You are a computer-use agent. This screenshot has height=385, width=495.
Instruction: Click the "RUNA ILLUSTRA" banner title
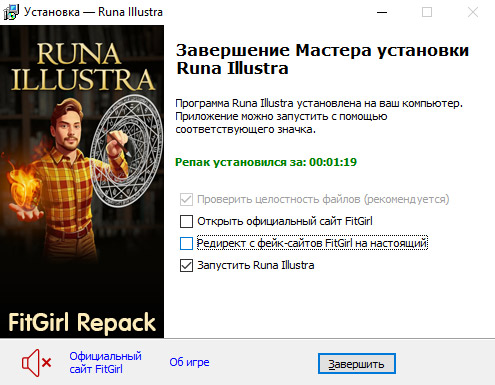82,67
